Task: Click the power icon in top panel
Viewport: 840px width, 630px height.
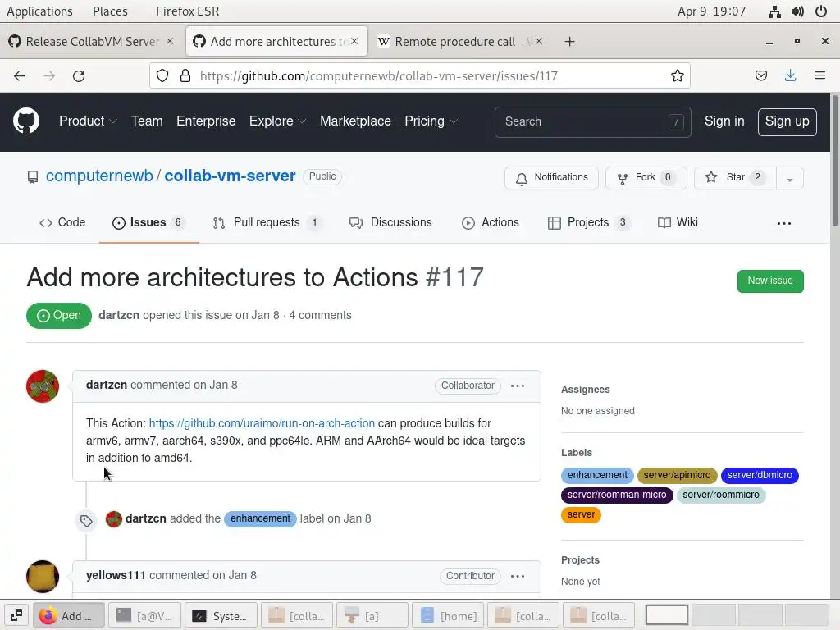Action: (821, 11)
